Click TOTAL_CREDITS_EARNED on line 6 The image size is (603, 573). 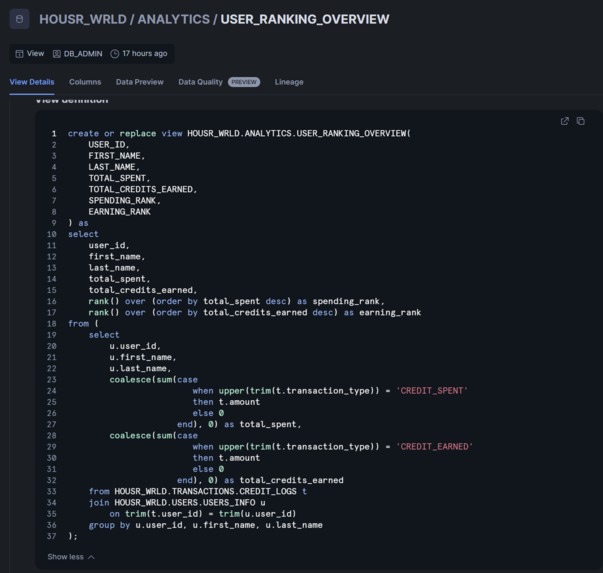pos(140,189)
